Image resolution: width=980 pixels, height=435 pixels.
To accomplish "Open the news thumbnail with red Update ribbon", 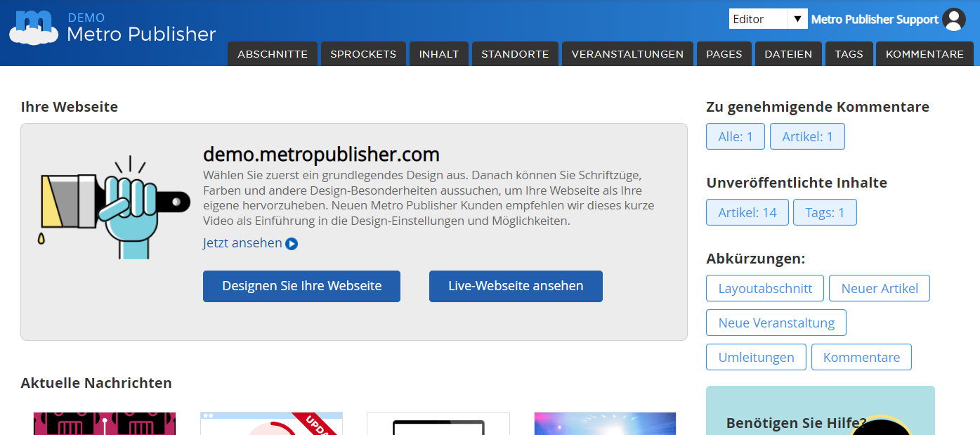I will pyautogui.click(x=271, y=423).
